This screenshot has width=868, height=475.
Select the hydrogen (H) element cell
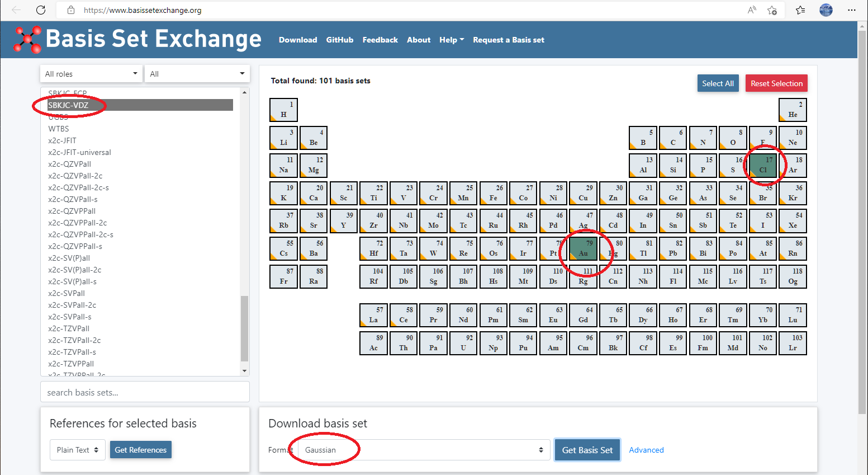click(283, 110)
